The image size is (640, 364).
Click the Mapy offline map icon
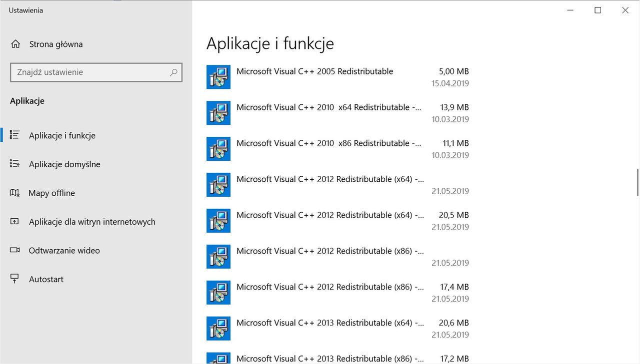pyautogui.click(x=14, y=193)
